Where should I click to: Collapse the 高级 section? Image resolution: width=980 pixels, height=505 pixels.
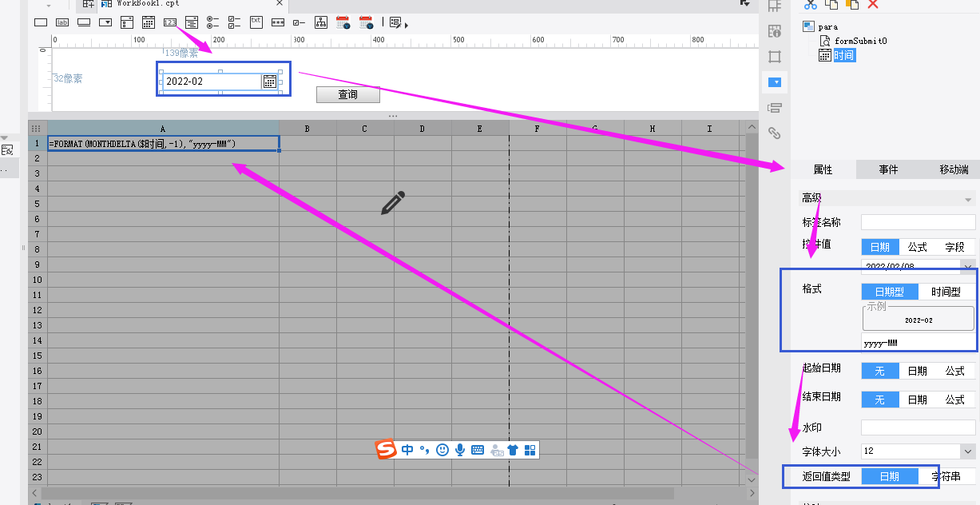click(x=968, y=198)
